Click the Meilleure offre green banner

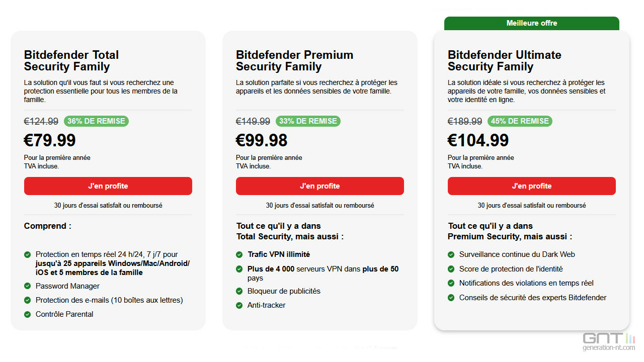tap(532, 23)
